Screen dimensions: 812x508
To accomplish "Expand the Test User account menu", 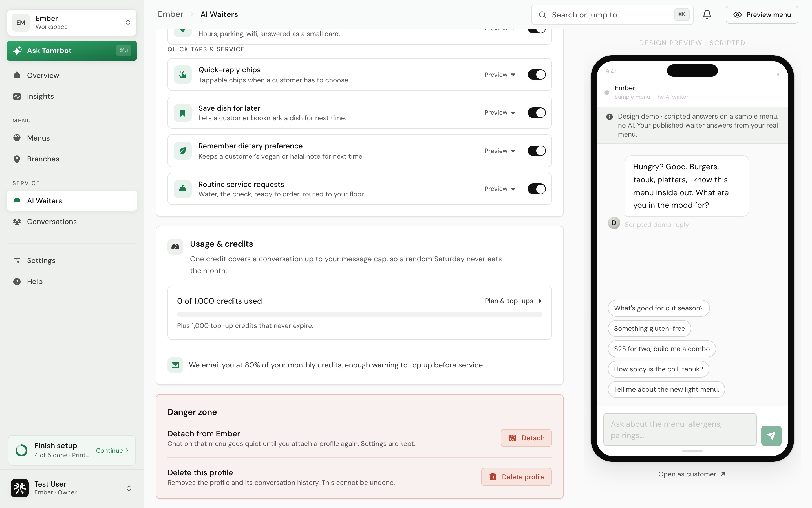I will pos(72,488).
